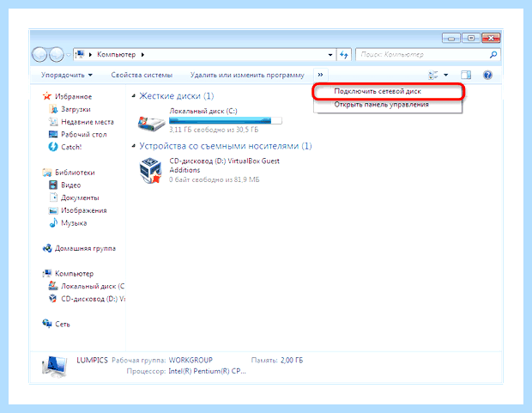Click Свойства системы toolbar button
This screenshot has width=532, height=413.
click(x=142, y=75)
